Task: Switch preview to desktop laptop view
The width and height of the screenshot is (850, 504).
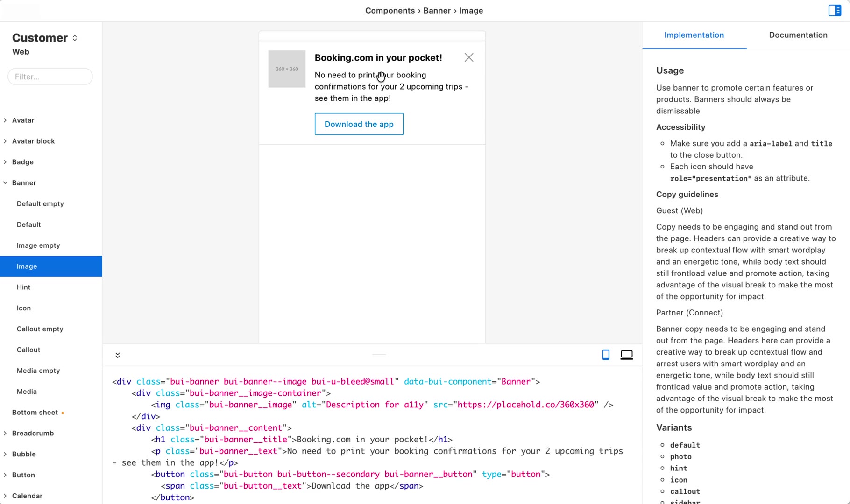Action: tap(627, 355)
